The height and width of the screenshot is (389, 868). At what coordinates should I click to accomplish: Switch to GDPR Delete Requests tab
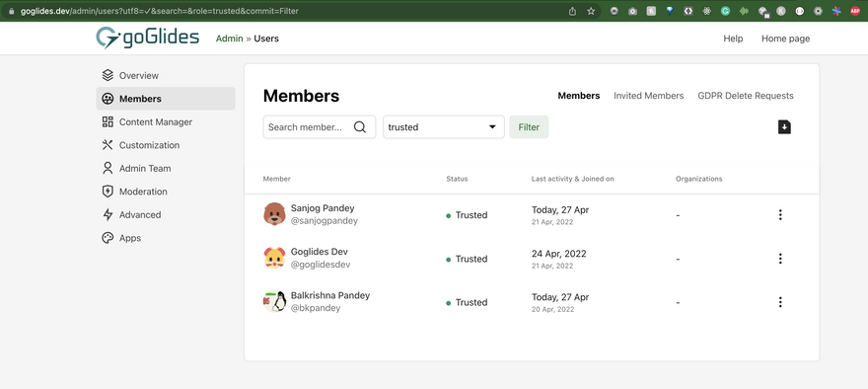(746, 96)
